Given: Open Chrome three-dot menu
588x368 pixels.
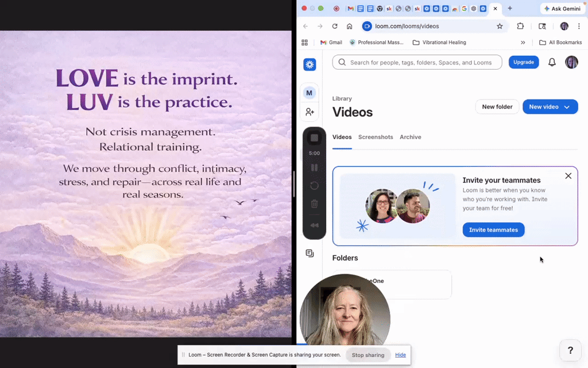Looking at the screenshot, I should 579,26.
